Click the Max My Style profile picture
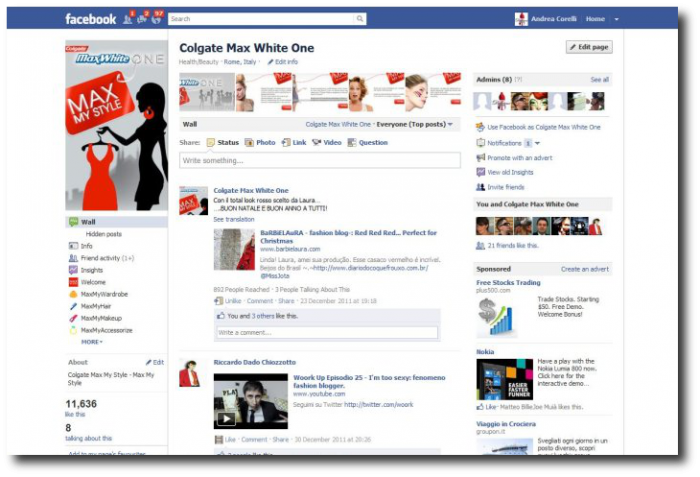This screenshot has height=477, width=700. pos(117,125)
